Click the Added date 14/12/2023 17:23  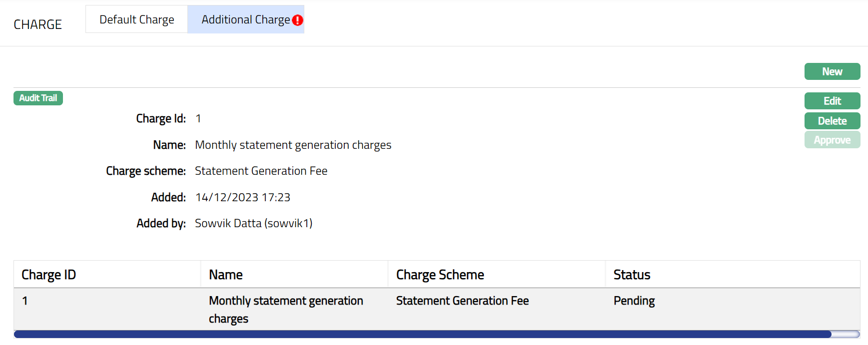coord(242,197)
